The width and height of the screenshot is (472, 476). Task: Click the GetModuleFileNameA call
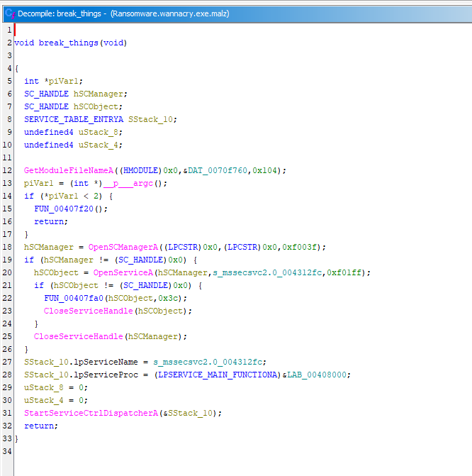(69, 170)
